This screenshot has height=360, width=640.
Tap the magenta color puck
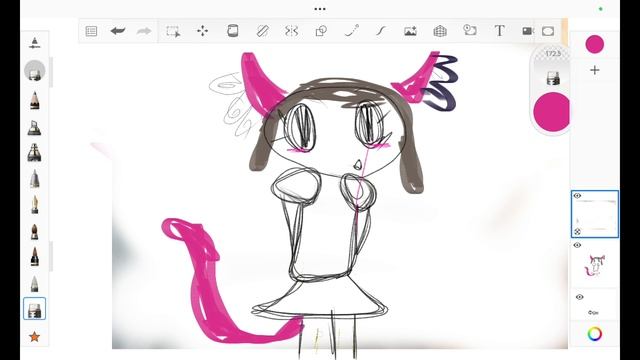552,112
